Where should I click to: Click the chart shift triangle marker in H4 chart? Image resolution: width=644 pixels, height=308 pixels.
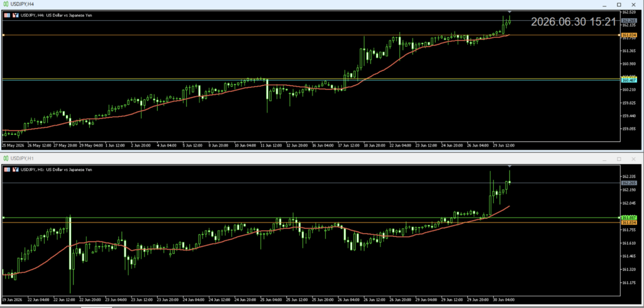tap(509, 11)
